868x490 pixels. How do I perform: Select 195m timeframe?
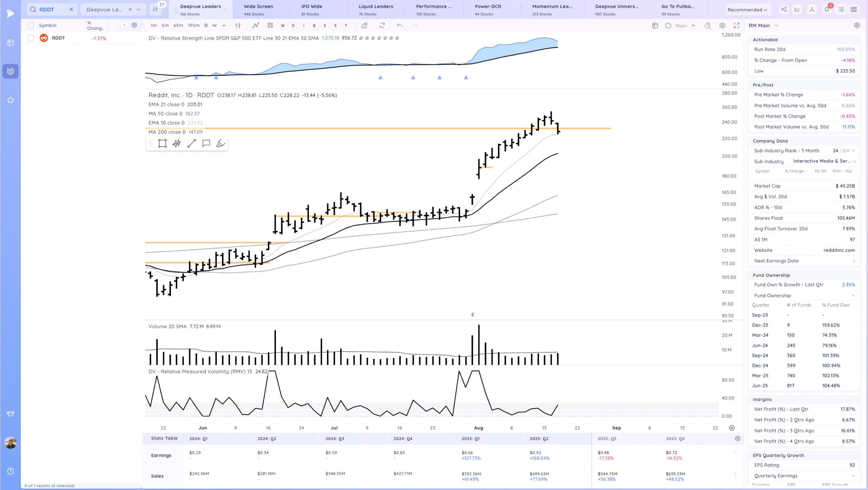tap(194, 25)
